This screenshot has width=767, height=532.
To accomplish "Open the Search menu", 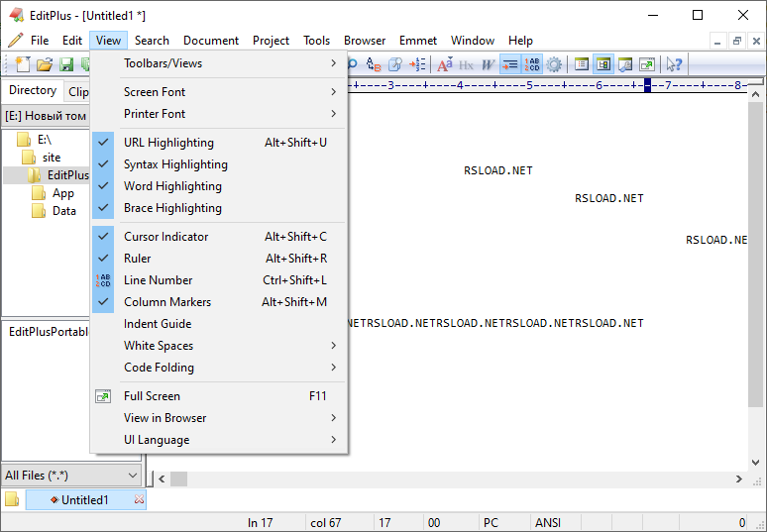I will tap(152, 40).
